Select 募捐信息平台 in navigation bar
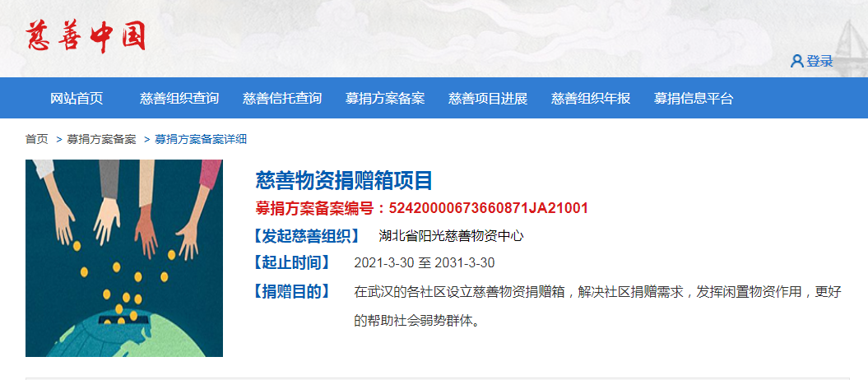This screenshot has width=868, height=380. 694,99
